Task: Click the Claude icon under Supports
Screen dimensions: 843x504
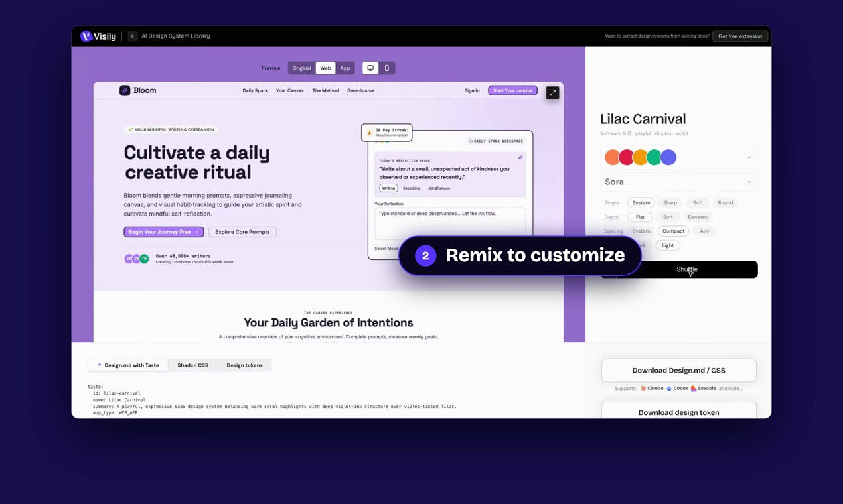Action: click(643, 389)
